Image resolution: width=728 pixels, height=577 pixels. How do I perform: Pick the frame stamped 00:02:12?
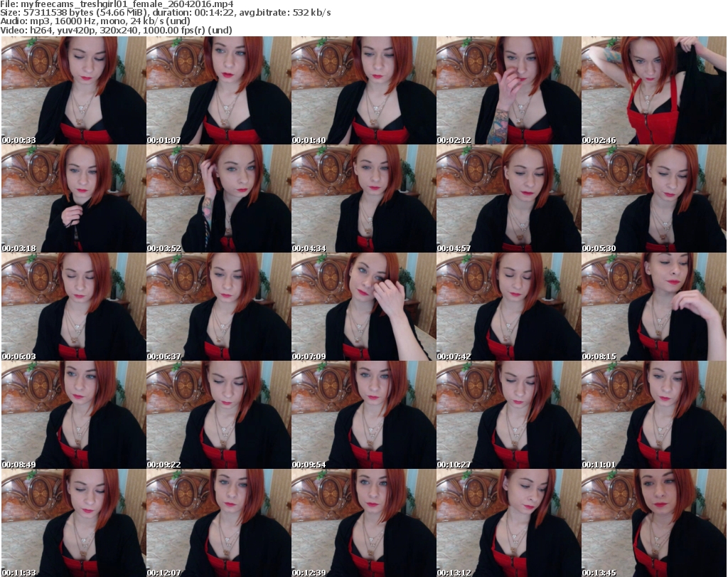[508, 90]
